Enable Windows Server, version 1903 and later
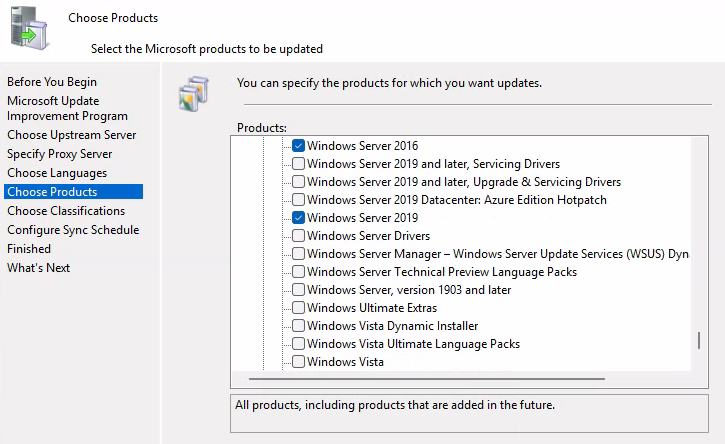 tap(298, 290)
